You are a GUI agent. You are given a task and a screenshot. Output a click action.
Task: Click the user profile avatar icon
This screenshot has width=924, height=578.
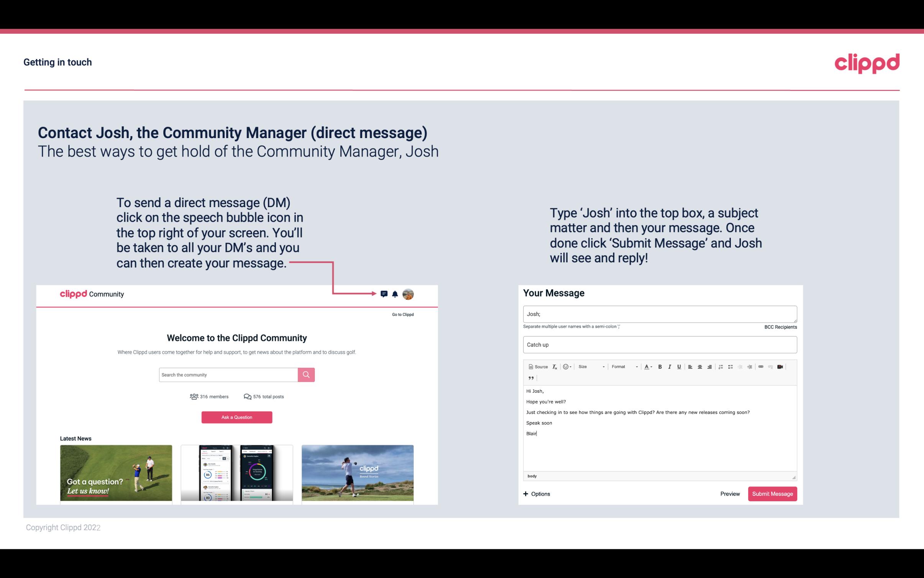pos(409,294)
